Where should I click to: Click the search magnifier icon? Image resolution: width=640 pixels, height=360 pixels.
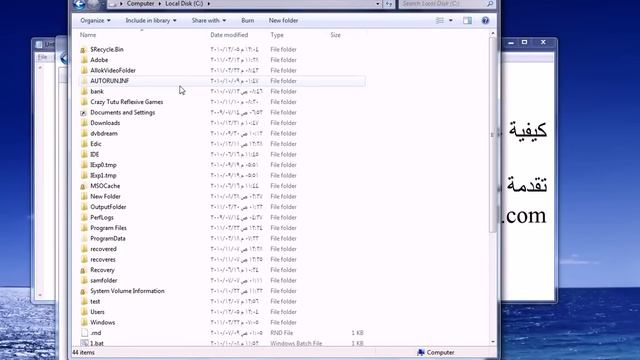[490, 4]
